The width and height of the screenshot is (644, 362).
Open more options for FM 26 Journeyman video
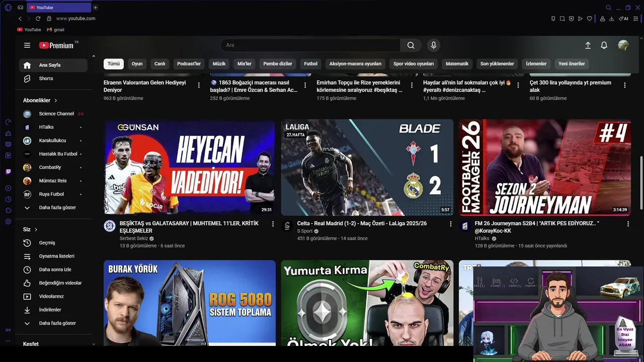point(628,224)
